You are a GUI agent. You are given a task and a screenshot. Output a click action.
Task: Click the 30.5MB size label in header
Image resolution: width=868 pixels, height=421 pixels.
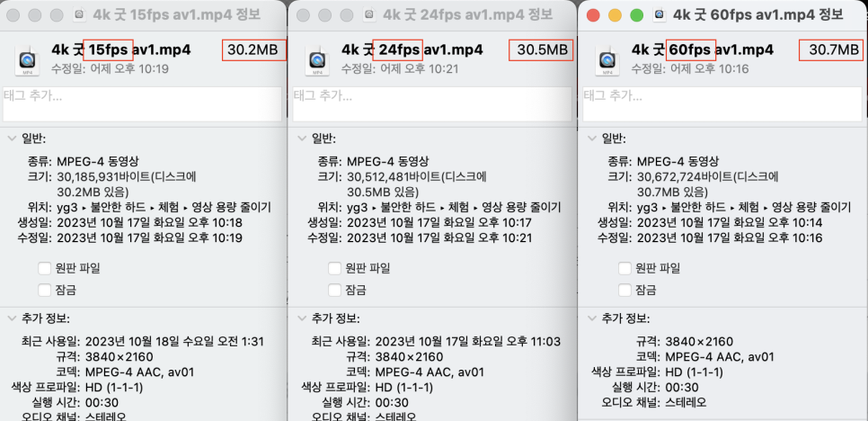(x=543, y=49)
